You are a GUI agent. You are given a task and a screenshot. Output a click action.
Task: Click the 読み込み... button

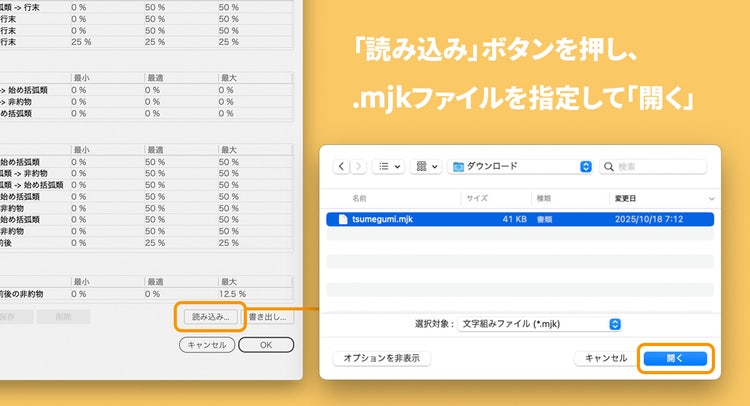[210, 317]
